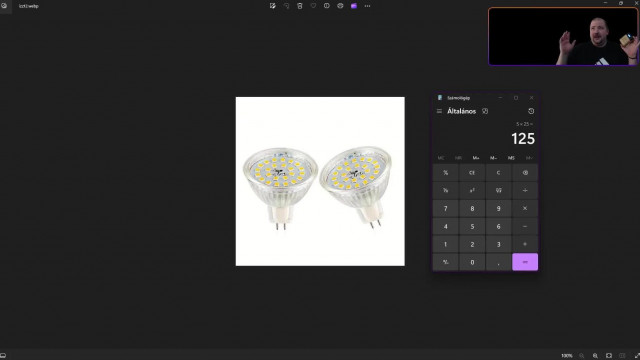Click the fit-to-window icon in Photos

[x=609, y=356]
